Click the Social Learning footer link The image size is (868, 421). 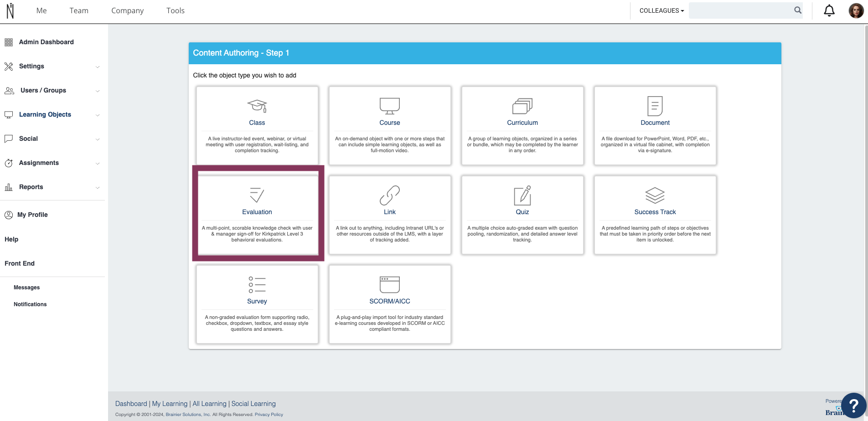click(253, 404)
